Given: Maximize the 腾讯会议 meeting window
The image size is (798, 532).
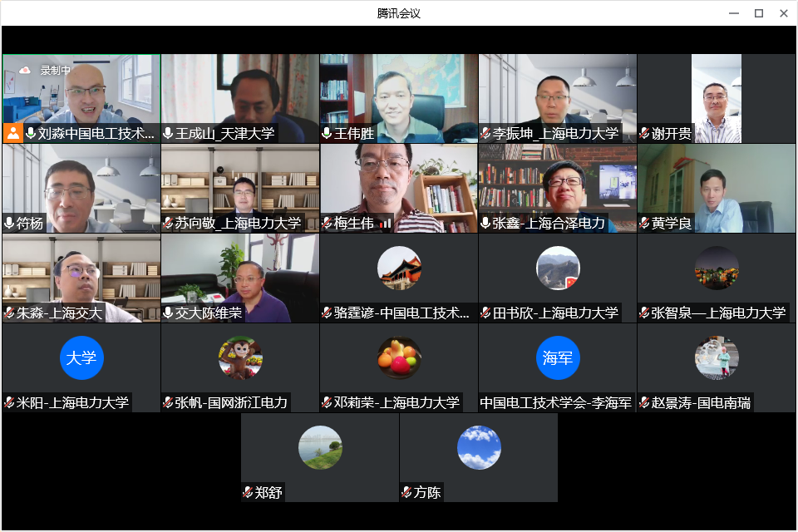Looking at the screenshot, I should click(x=758, y=13).
